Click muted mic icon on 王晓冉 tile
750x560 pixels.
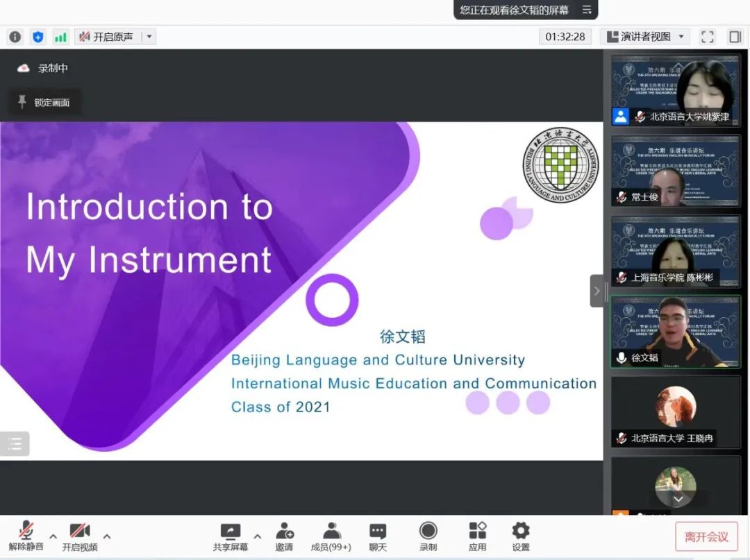[622, 438]
